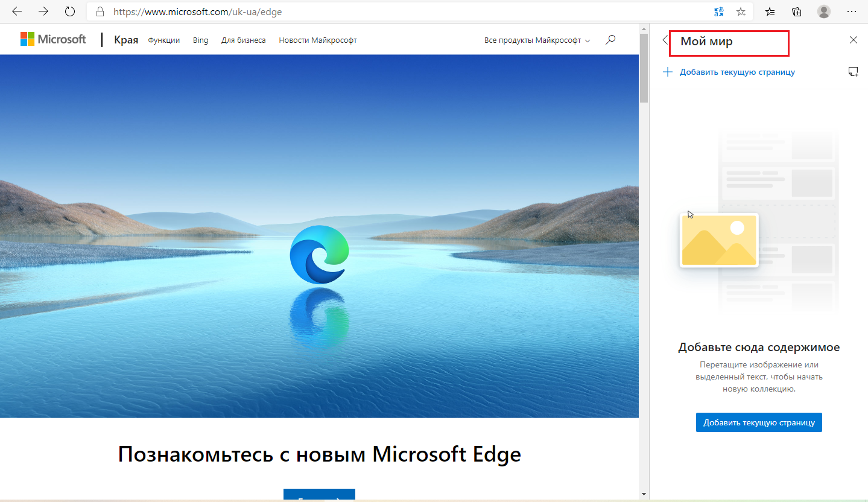
Task: Click the Edge logo in hero image
Action: tap(320, 254)
